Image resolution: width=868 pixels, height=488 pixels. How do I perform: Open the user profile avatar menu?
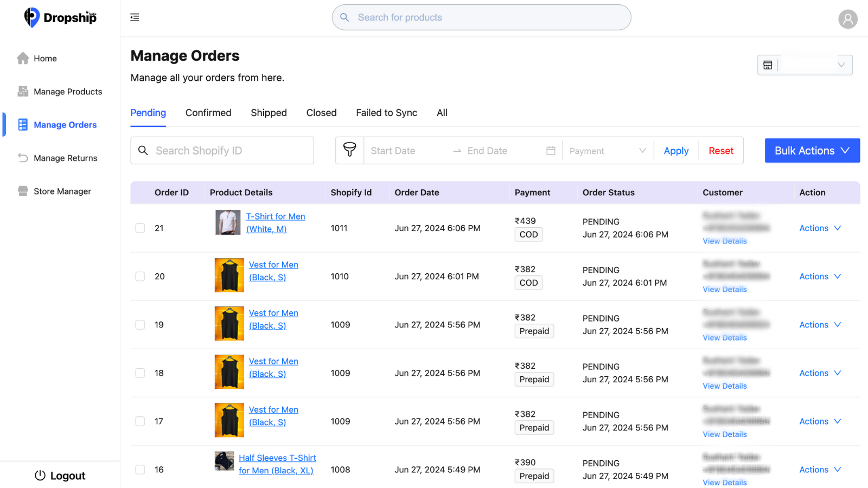tap(847, 19)
